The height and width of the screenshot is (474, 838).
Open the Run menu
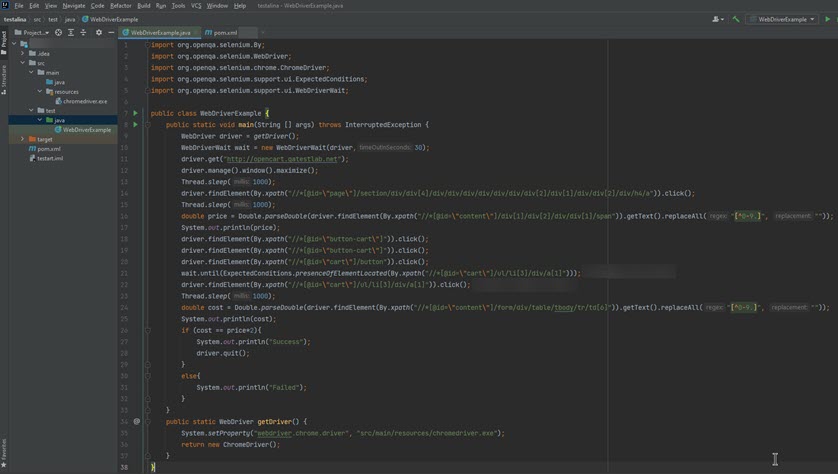click(161, 6)
